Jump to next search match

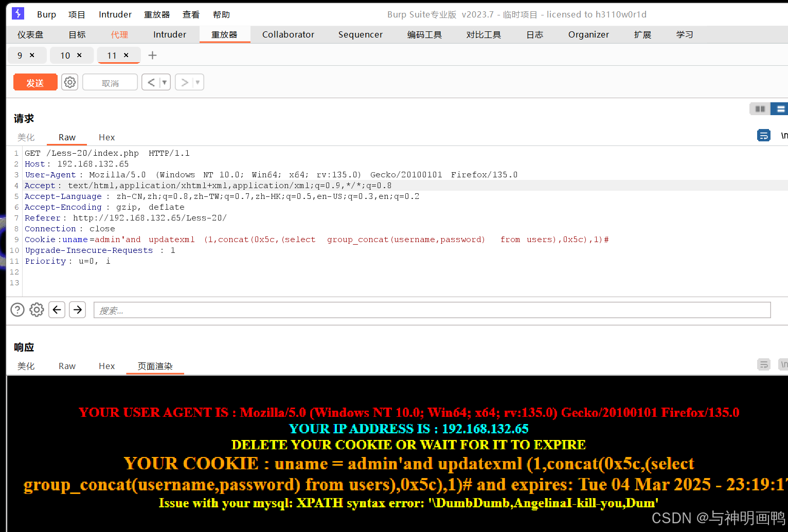[77, 309]
